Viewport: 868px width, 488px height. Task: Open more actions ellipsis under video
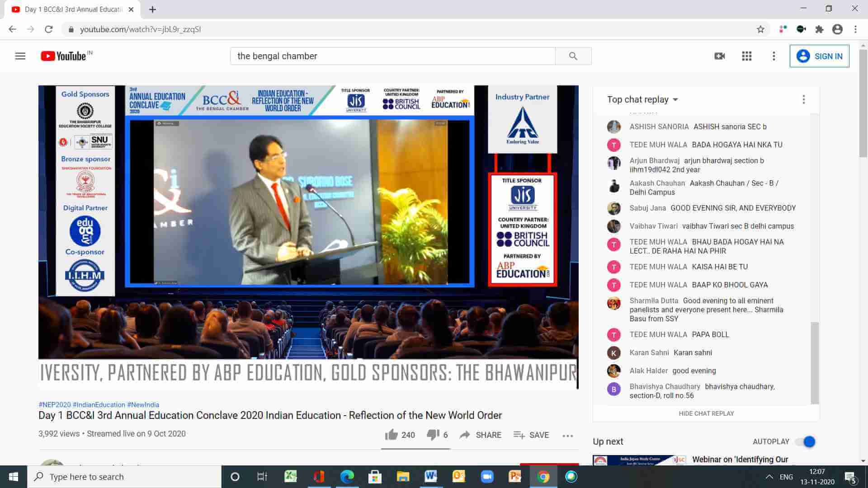click(x=568, y=436)
